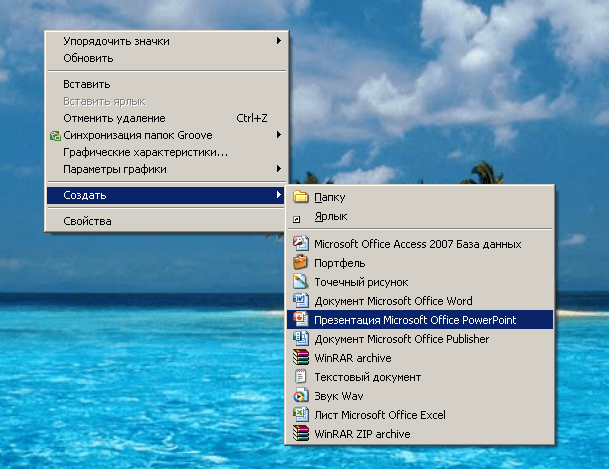Image resolution: width=609 pixels, height=469 pixels.
Task: Click the PowerPoint presentation icon
Action: click(x=300, y=320)
